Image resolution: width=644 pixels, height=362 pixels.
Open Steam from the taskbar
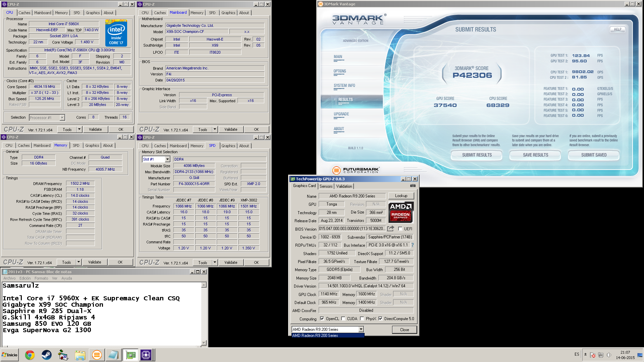coord(47,355)
